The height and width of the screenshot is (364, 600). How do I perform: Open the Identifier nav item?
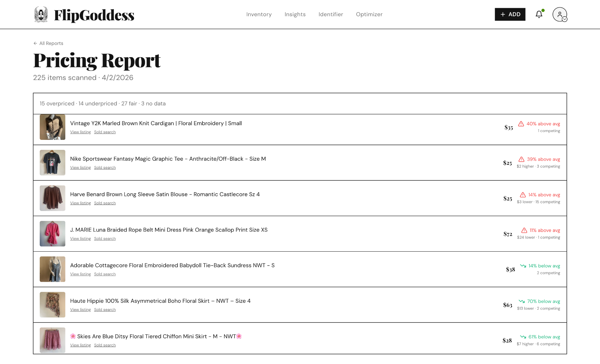pyautogui.click(x=331, y=14)
